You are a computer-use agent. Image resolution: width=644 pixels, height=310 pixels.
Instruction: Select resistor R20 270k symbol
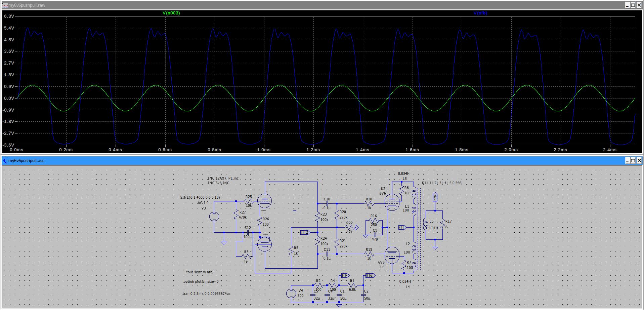click(337, 215)
